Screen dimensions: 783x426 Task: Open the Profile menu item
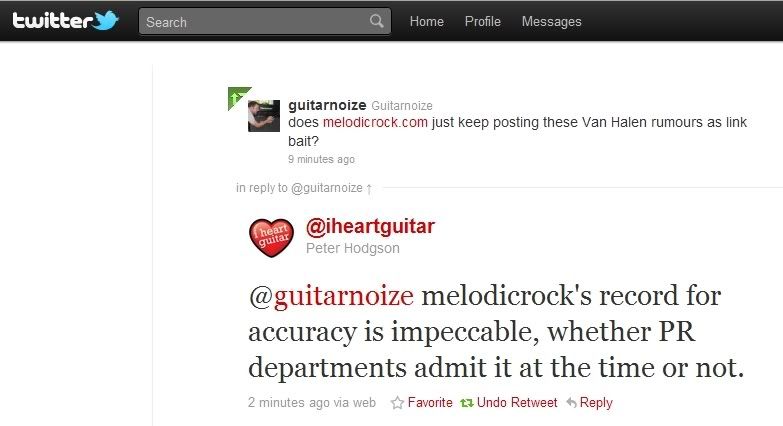pos(482,21)
